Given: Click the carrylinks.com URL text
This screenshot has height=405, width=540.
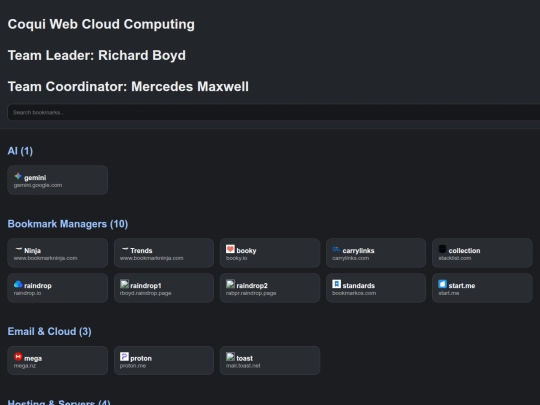Looking at the screenshot, I should [x=351, y=258].
